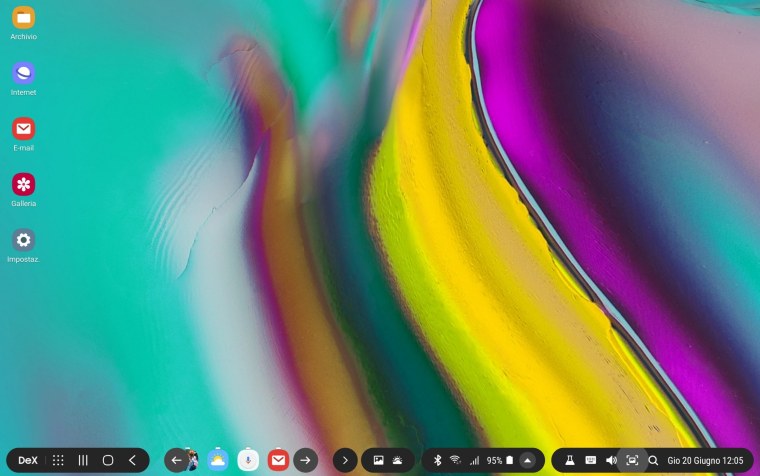The height and width of the screenshot is (476, 760).
Task: Click the DeX button in the taskbar
Action: point(27,460)
